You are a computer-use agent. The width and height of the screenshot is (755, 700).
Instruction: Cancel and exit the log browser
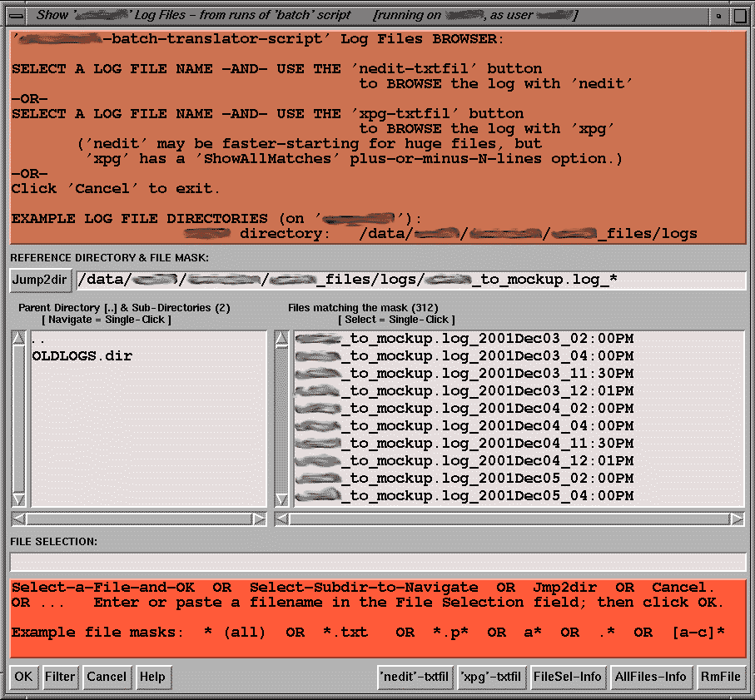coord(107,677)
